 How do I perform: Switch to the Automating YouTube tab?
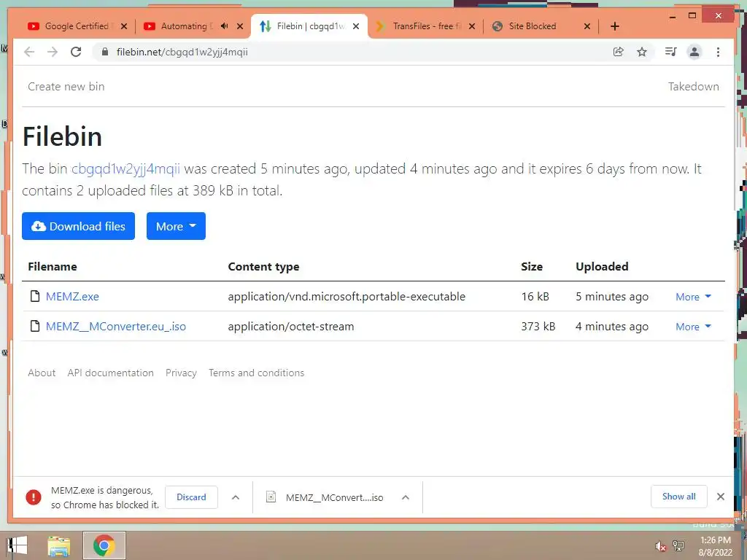pos(186,26)
